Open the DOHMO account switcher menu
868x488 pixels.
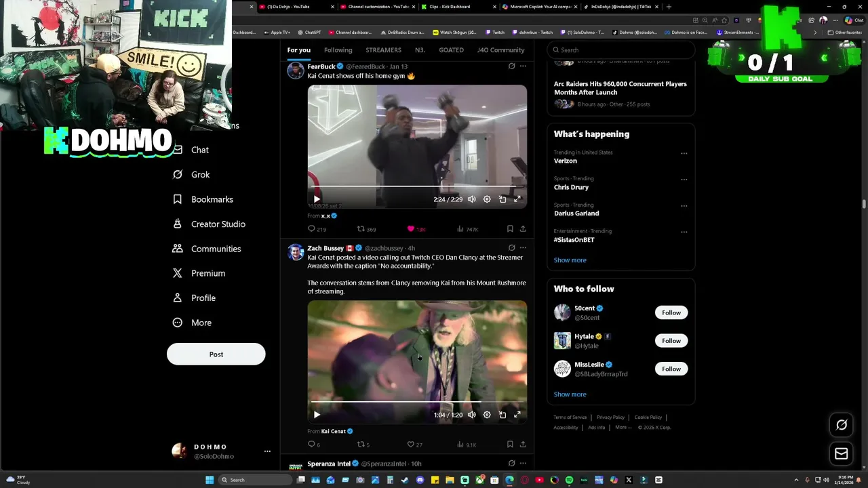pyautogui.click(x=221, y=451)
